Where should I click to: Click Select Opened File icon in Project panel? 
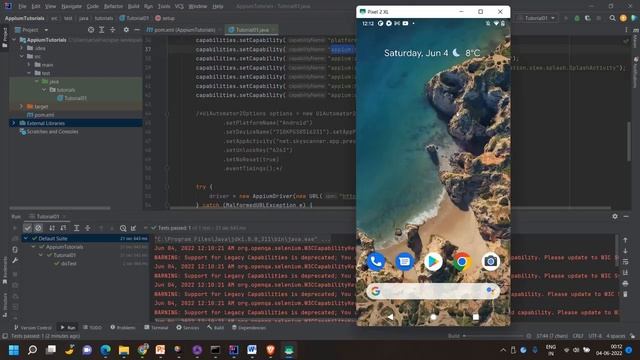click(x=91, y=30)
